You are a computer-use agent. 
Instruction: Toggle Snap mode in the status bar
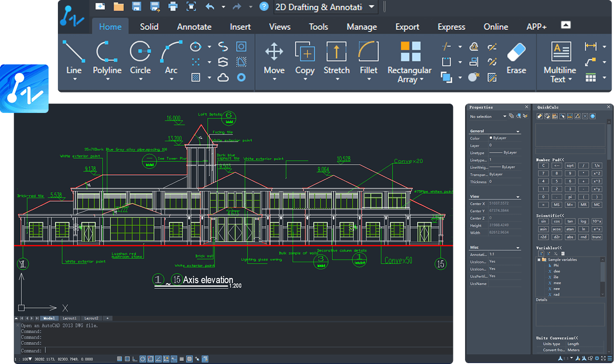coord(120,359)
